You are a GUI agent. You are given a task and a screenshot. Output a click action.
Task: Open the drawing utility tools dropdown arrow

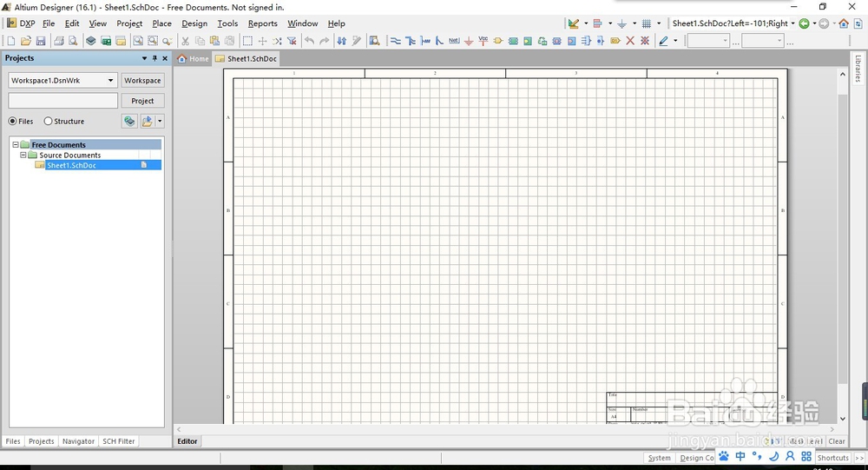click(x=586, y=23)
